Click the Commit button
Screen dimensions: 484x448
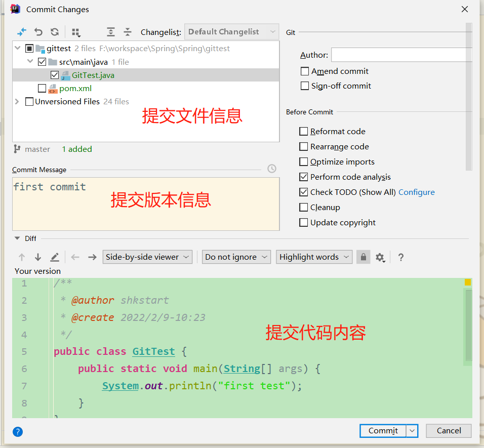coord(383,431)
